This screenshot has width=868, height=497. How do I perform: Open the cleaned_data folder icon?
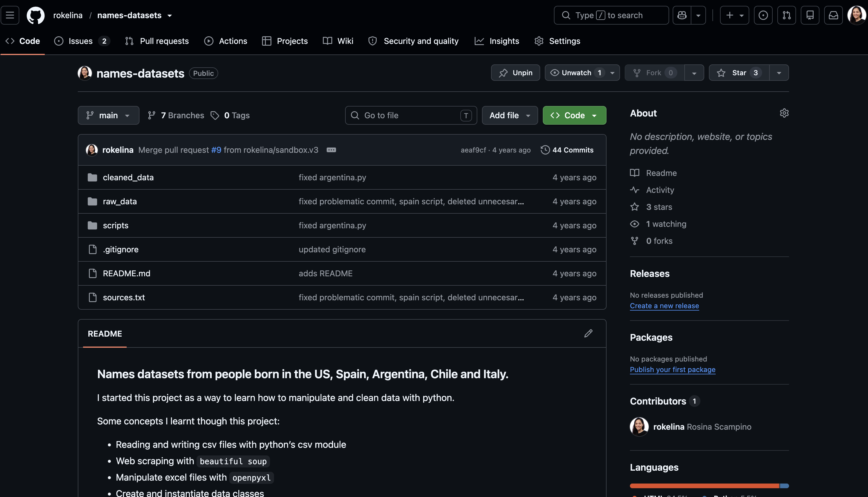92,177
